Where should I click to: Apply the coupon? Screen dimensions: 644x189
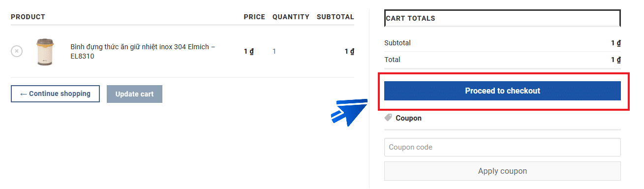coord(502,171)
